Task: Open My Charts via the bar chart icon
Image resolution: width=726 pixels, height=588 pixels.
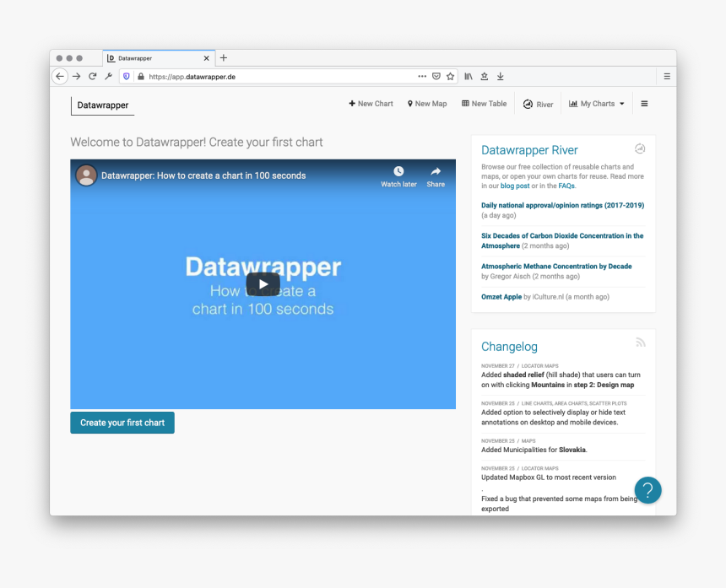Action: pos(573,103)
